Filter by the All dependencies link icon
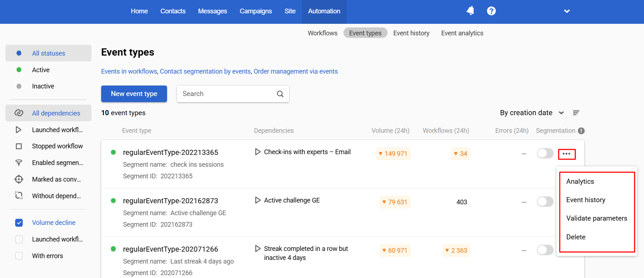This screenshot has height=278, width=644. pos(19,113)
